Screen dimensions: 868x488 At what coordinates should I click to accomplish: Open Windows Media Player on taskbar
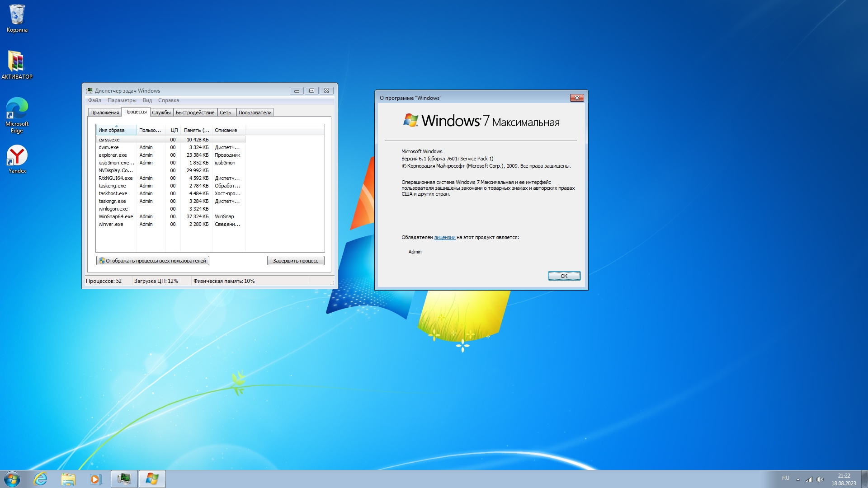tap(95, 479)
